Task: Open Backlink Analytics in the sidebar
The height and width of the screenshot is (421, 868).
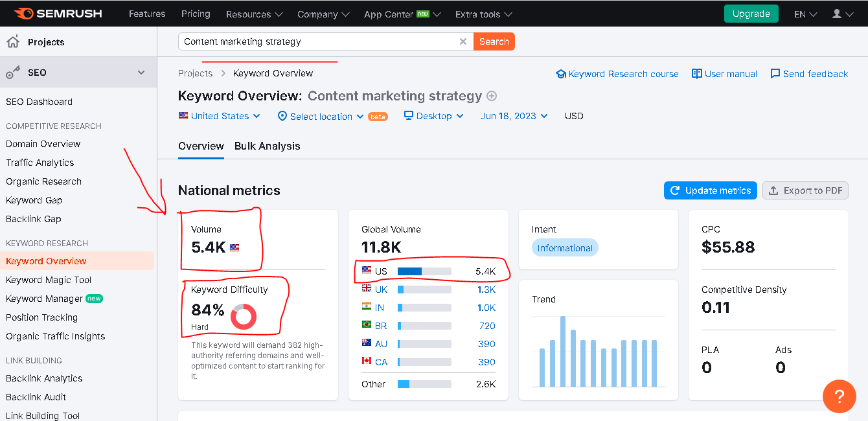Action: [44, 378]
